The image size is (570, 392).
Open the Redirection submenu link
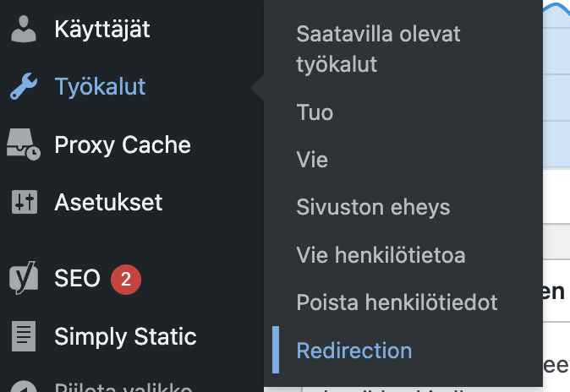pos(354,351)
